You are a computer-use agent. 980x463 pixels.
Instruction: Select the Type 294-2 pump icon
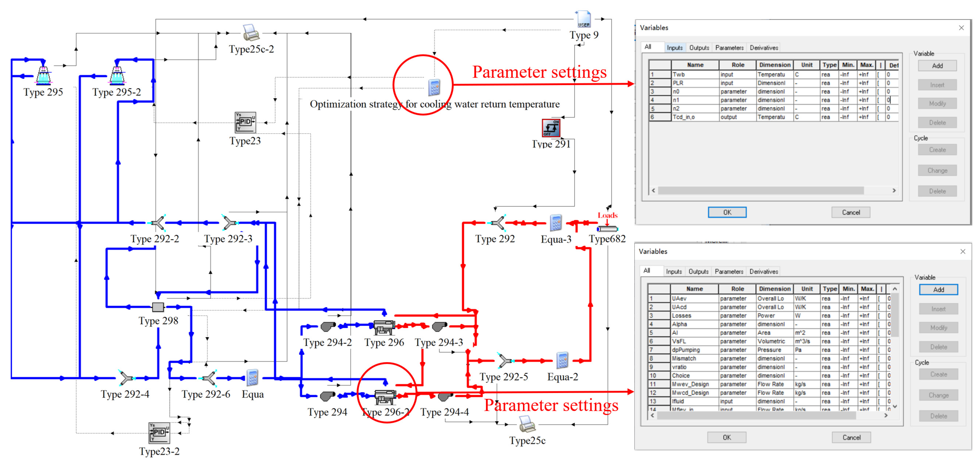pyautogui.click(x=328, y=327)
